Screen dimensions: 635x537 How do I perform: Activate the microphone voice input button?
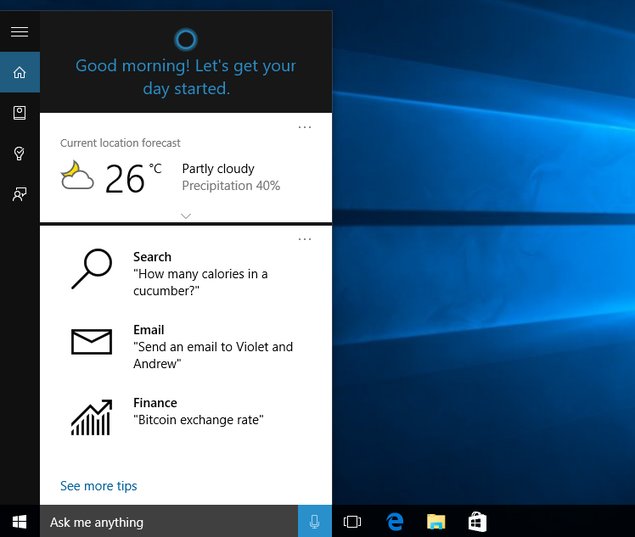coord(315,522)
